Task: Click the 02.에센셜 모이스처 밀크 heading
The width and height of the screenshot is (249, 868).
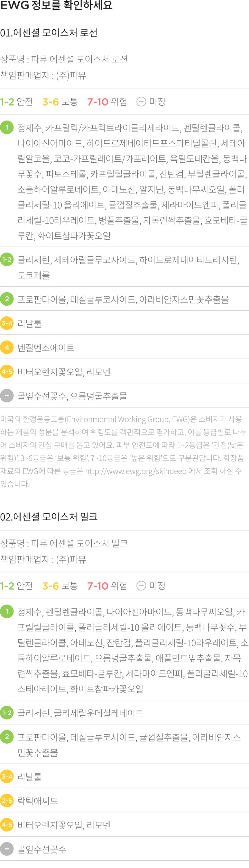Action: click(x=49, y=517)
